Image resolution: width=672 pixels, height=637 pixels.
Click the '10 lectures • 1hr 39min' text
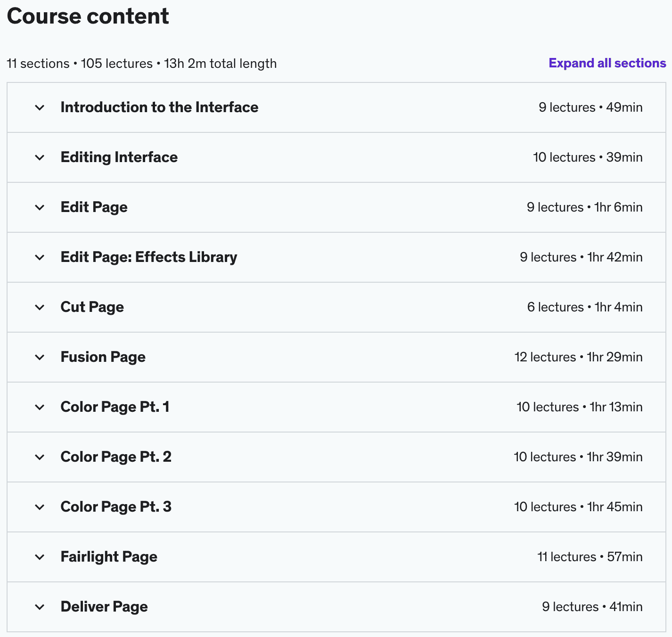pyautogui.click(x=578, y=457)
